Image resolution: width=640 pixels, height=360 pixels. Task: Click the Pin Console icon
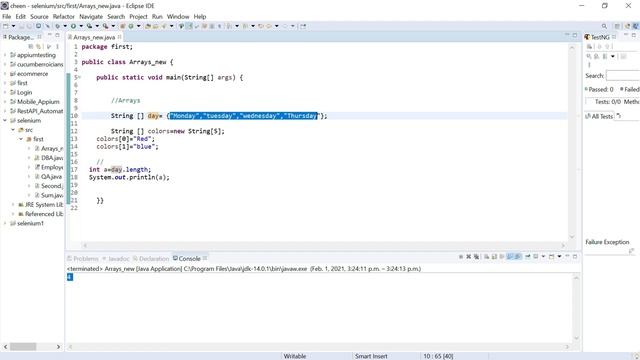pos(527,257)
